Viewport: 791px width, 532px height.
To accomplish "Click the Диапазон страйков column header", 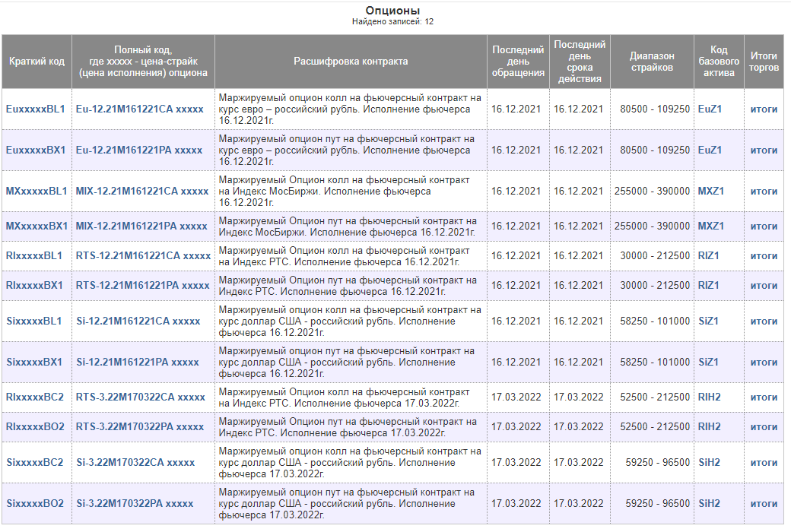I will click(x=651, y=62).
